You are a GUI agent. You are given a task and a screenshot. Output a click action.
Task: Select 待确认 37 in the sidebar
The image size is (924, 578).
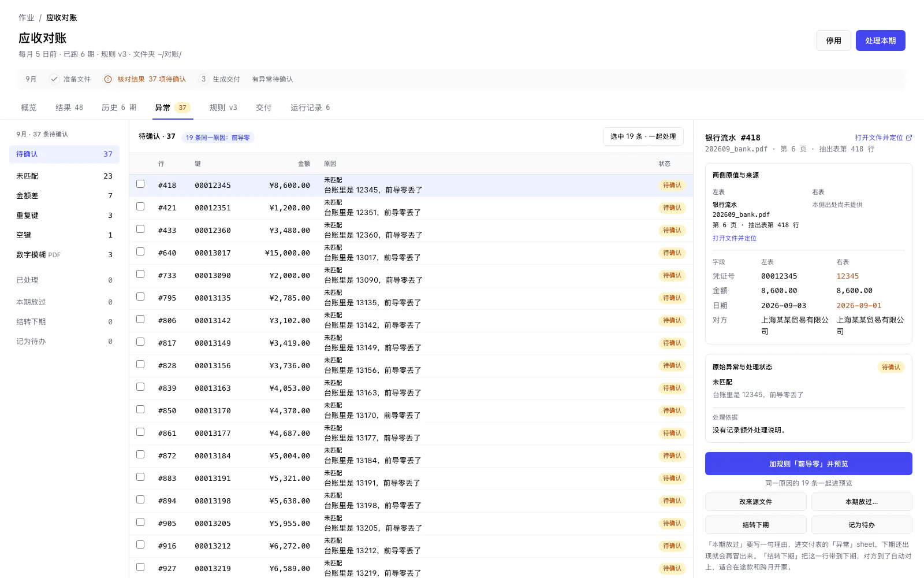65,154
